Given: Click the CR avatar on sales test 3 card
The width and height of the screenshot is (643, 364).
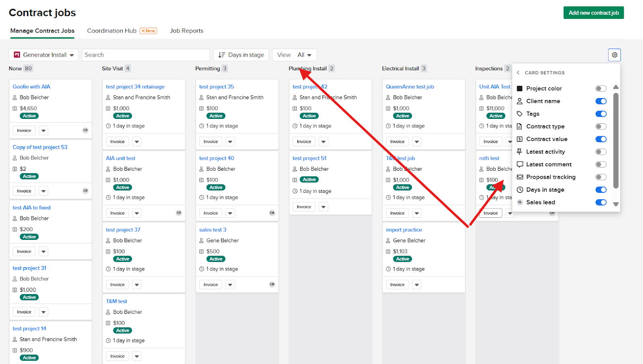Looking at the screenshot, I should point(272,284).
